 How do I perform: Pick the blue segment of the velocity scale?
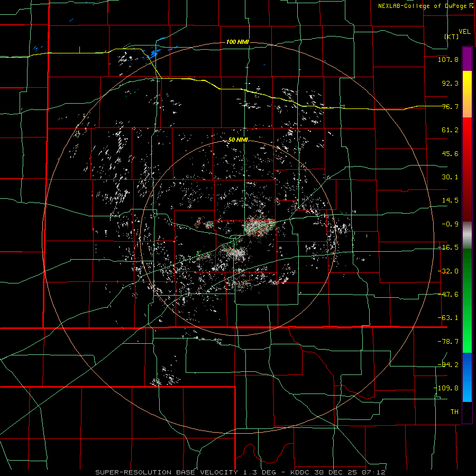click(x=467, y=377)
